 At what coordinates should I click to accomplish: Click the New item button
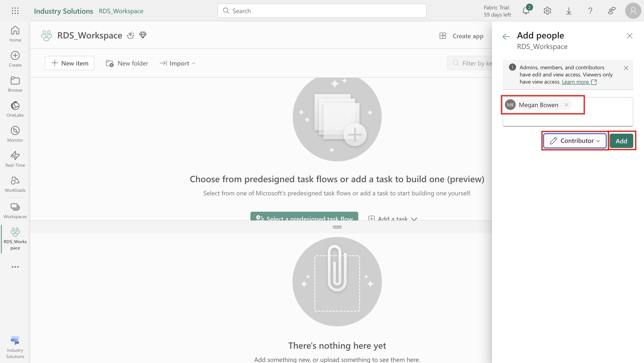70,63
